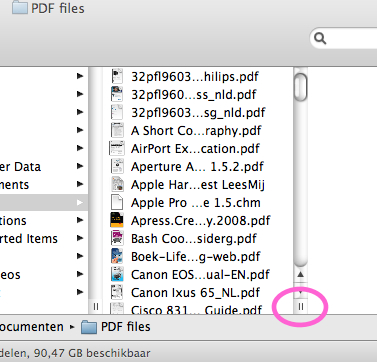Click blank document icon of Apple Pro ...e 1.5.chm
Viewport: 377px width, 362px height.
[x=117, y=203]
